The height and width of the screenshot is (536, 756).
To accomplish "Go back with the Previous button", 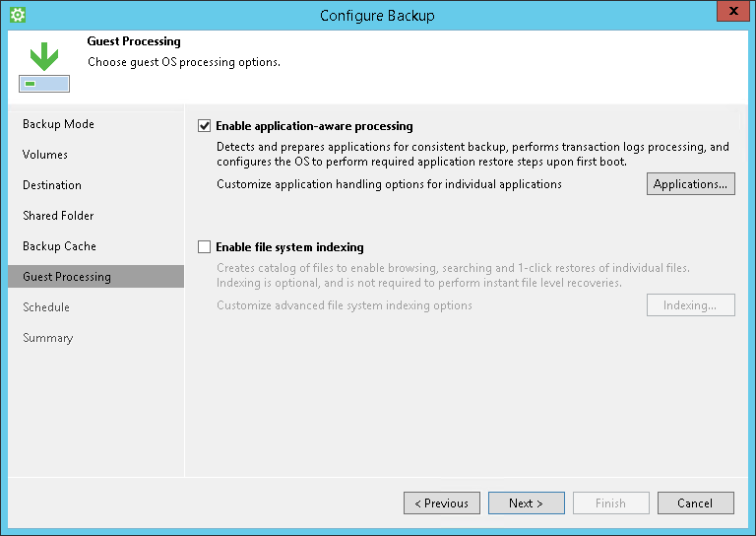I will click(442, 503).
